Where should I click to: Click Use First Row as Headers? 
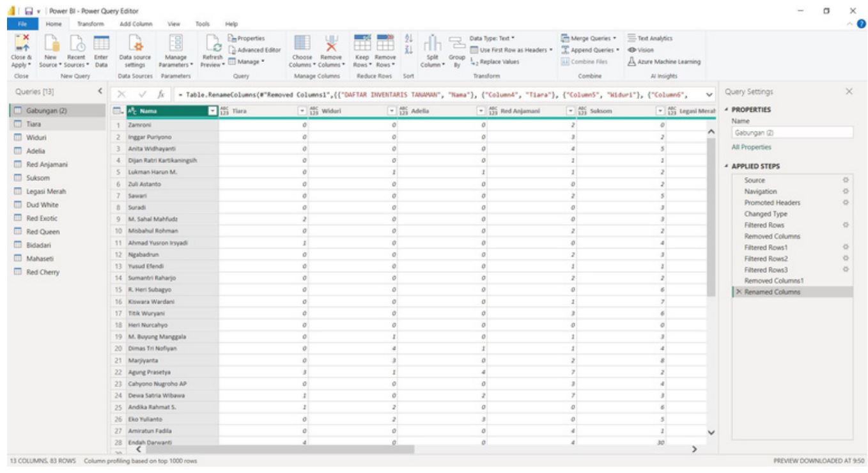pyautogui.click(x=511, y=50)
